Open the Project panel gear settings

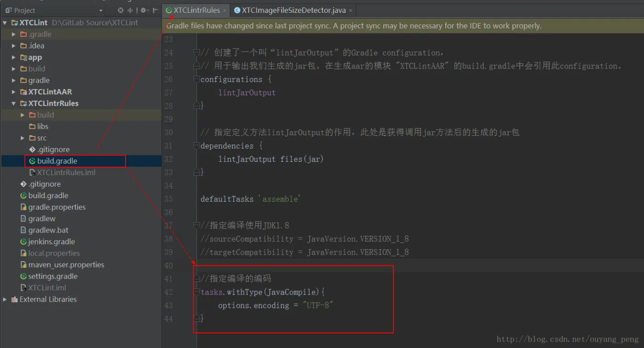(x=144, y=10)
